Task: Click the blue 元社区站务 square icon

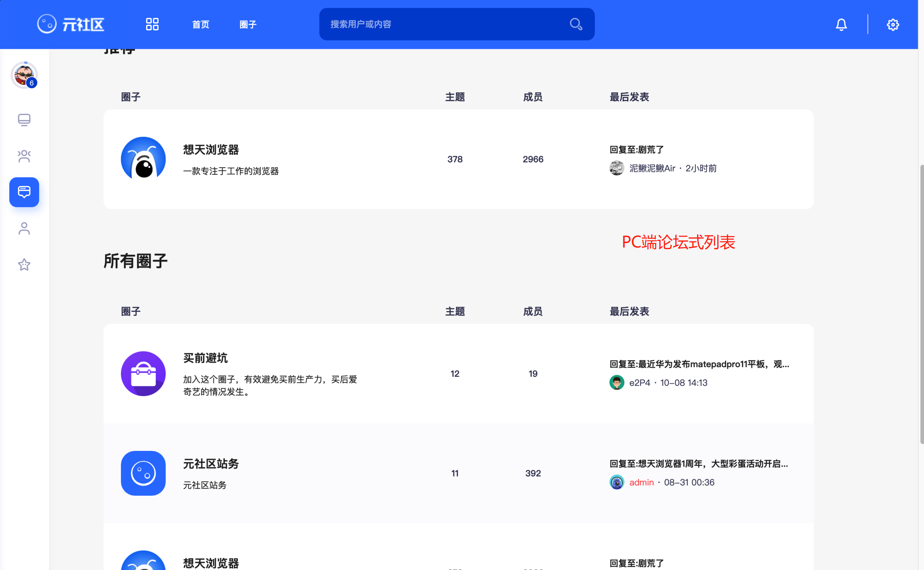Action: click(143, 473)
